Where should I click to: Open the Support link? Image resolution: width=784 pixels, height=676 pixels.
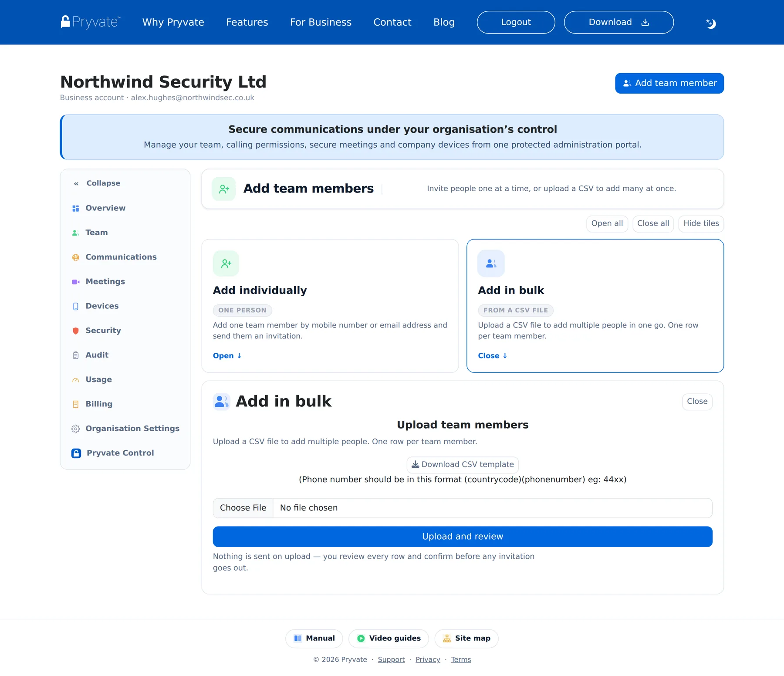[391, 659]
